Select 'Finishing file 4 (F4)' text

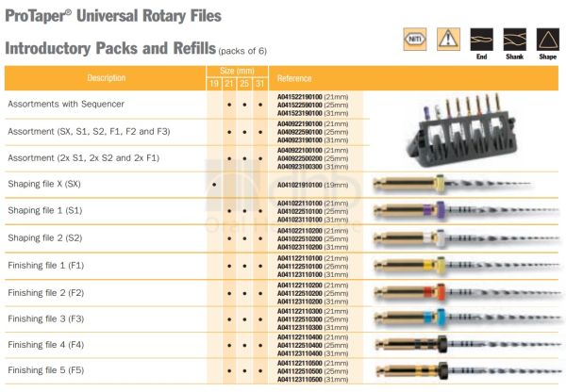click(x=46, y=345)
